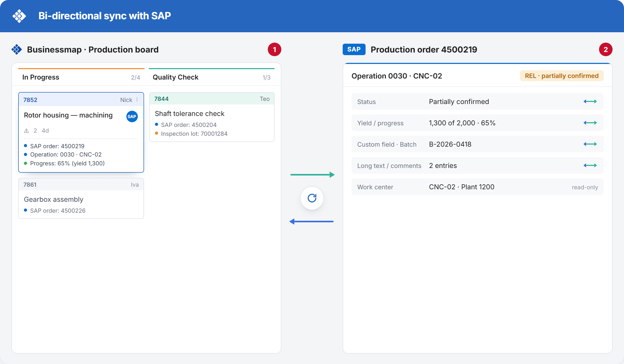The image size is (624, 364).
Task: Click "SAP order: 4500226" on Gearbox card
Action: click(58, 211)
